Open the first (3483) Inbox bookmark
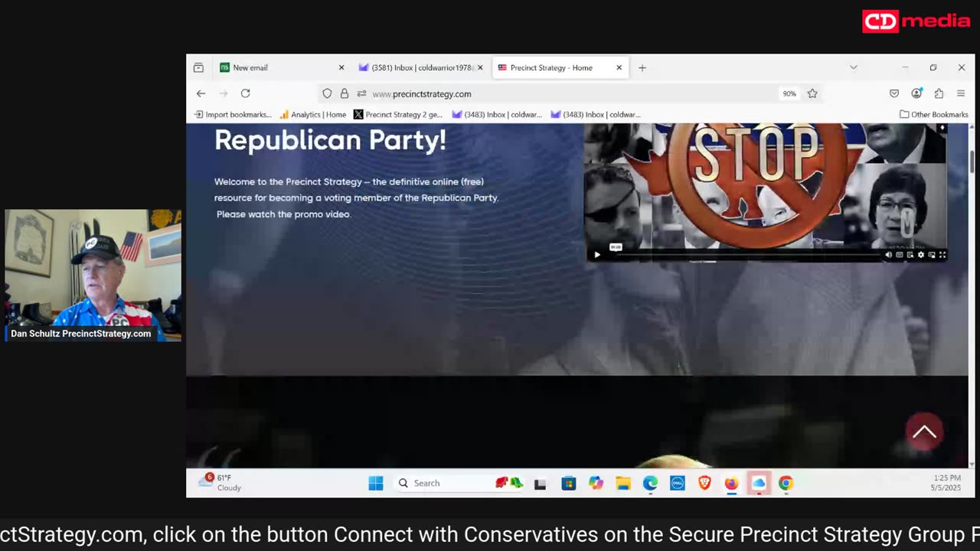Image resolution: width=980 pixels, height=551 pixels. point(497,115)
